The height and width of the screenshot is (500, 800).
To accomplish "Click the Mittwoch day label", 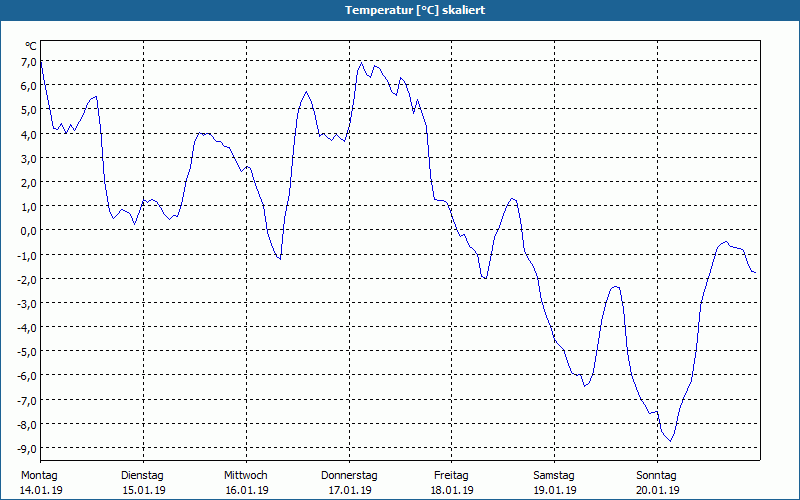I will [x=246, y=476].
